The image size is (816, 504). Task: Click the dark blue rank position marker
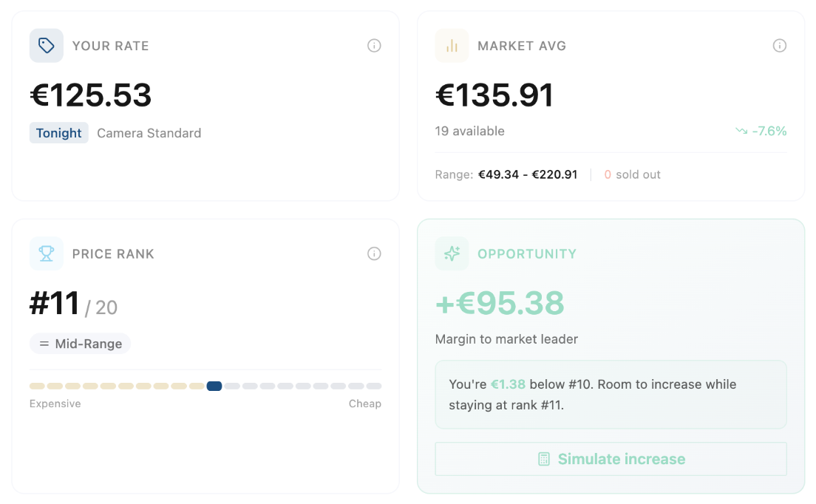(x=214, y=386)
